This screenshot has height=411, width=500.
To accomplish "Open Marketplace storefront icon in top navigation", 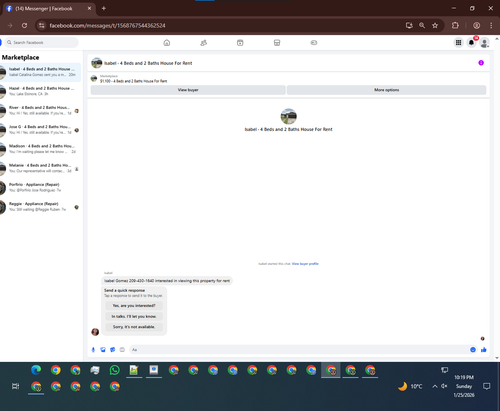I will point(277,43).
